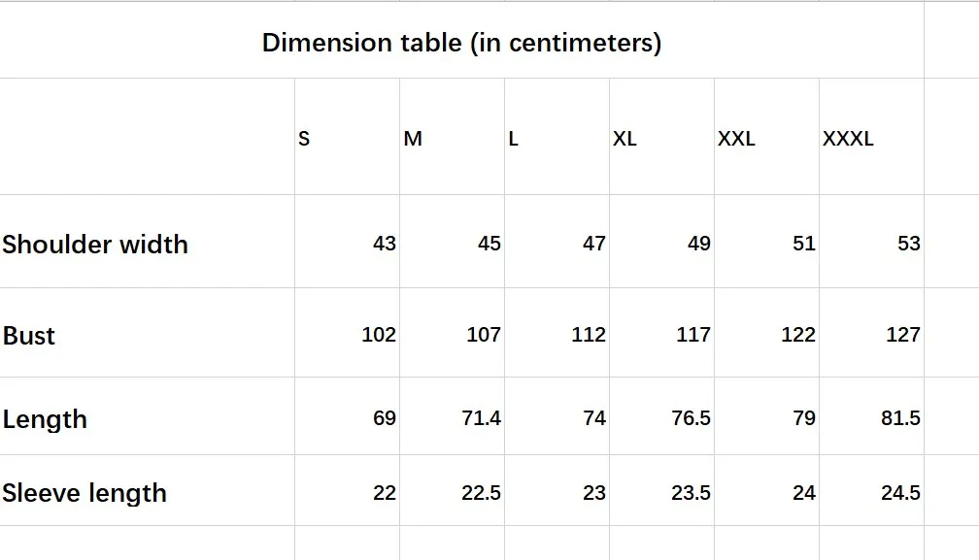Select the Shoulder width row label

[x=95, y=244]
